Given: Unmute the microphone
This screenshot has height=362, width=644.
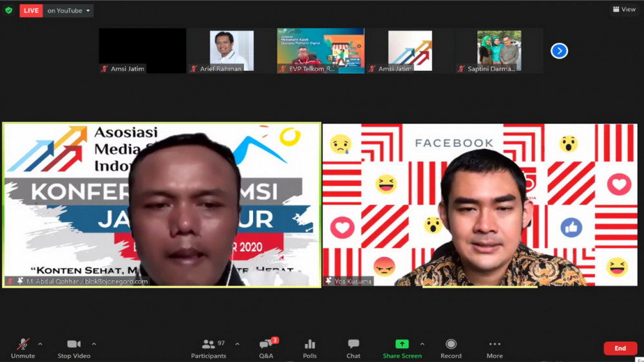Looking at the screenshot, I should 23,348.
